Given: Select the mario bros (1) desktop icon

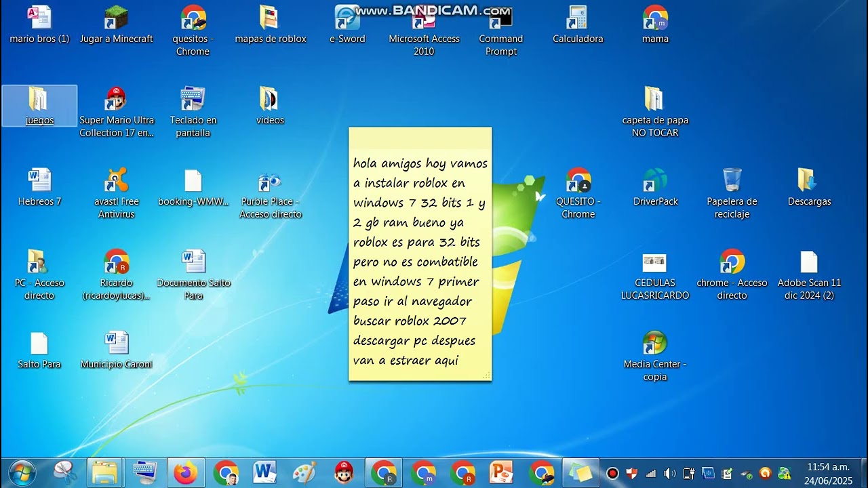Looking at the screenshot, I should tap(39, 25).
